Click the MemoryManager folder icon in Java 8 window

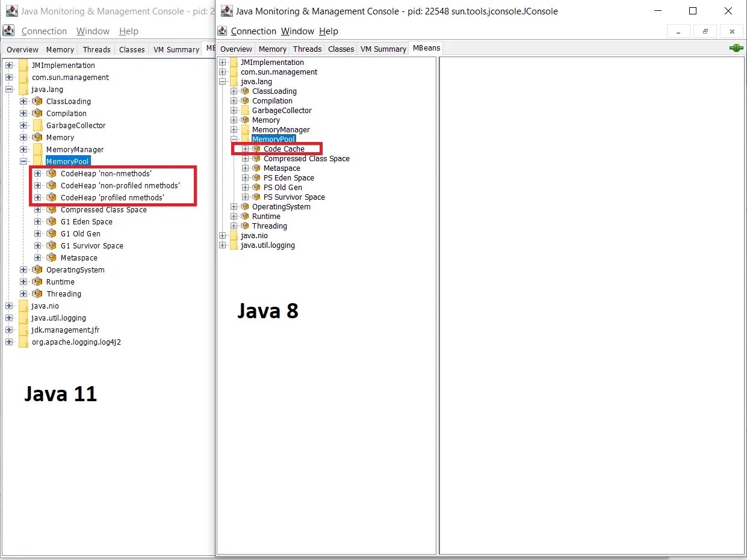point(245,129)
